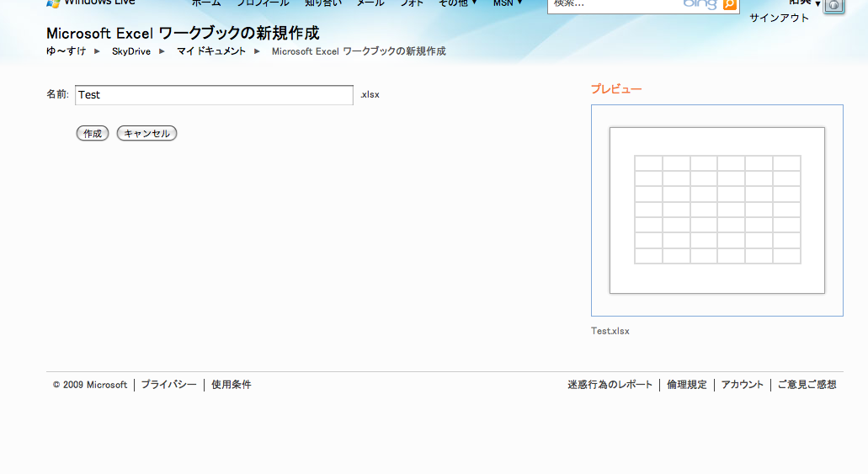
Task: Open the アカウント footer link
Action: (x=743, y=384)
